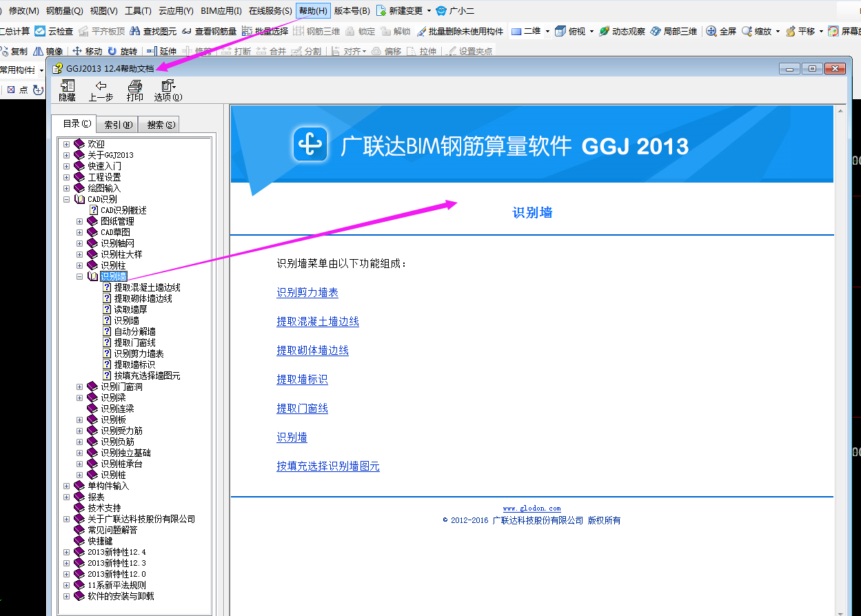
Task: Select the 镜像 mirror tool
Action: pyautogui.click(x=48, y=51)
